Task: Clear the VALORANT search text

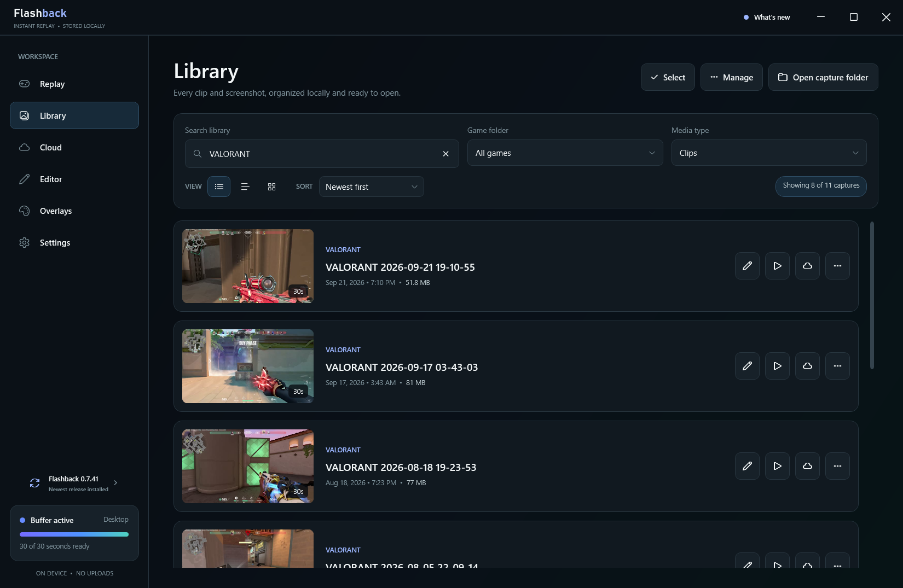Action: pos(445,154)
